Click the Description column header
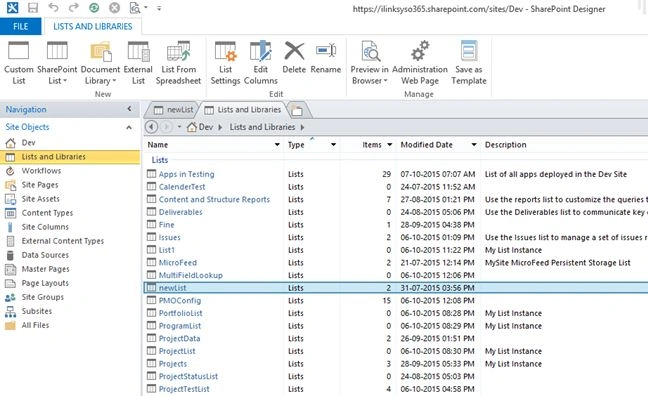This screenshot has width=648, height=396. 505,145
